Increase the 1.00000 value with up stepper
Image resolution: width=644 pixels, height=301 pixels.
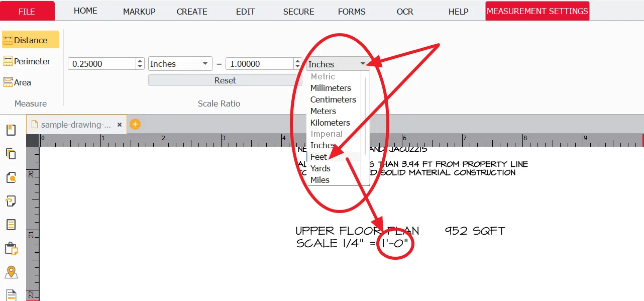[298, 61]
